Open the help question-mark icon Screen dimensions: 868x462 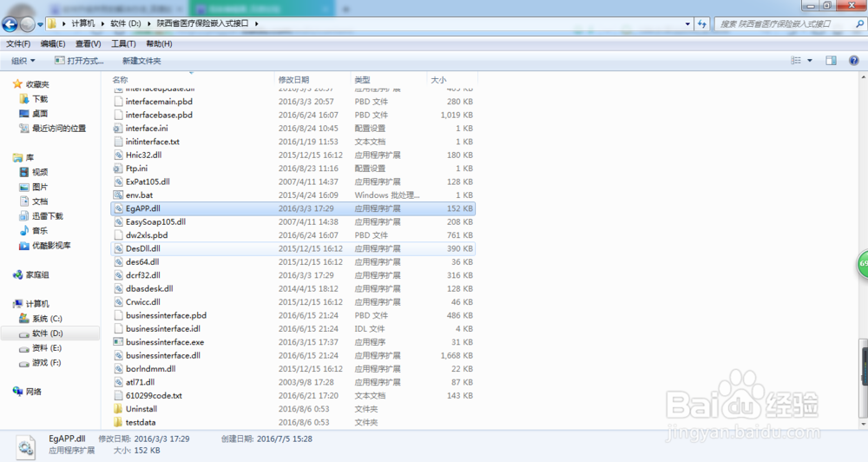click(853, 61)
